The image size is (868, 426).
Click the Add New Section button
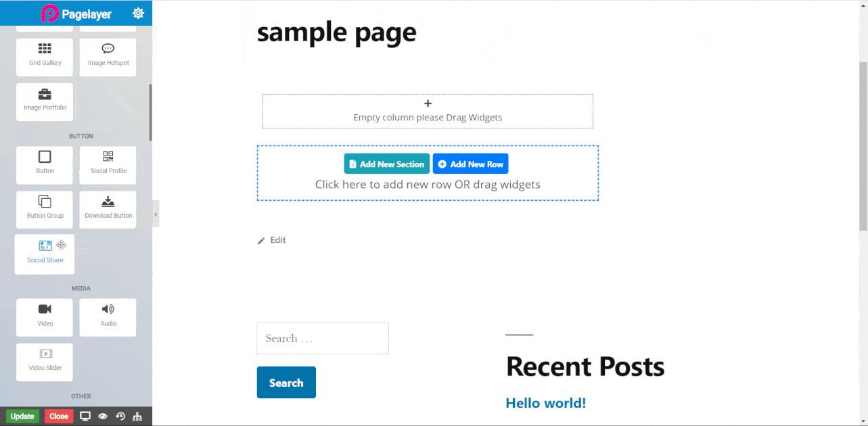pos(386,164)
